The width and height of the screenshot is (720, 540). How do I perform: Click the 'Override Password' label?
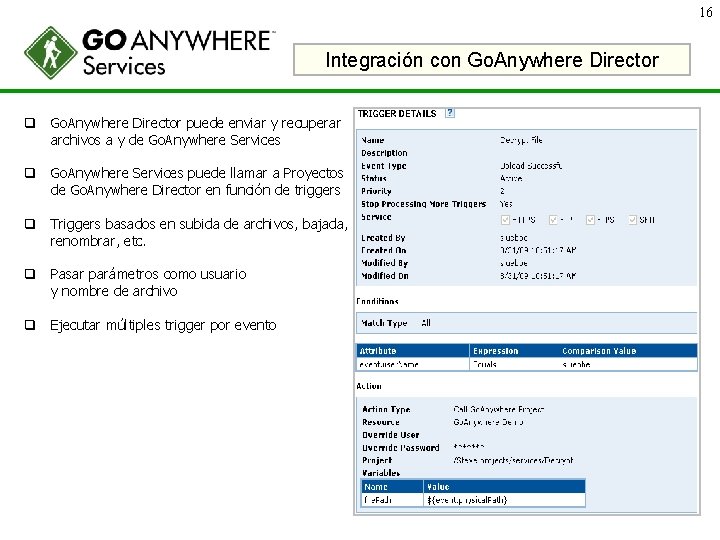[x=401, y=448]
